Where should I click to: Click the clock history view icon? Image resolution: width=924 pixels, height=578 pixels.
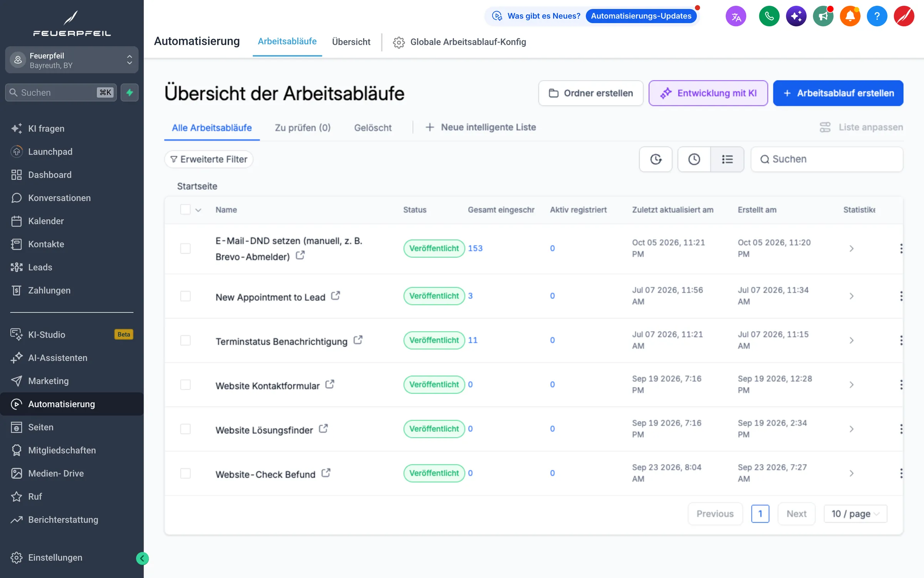click(x=694, y=159)
